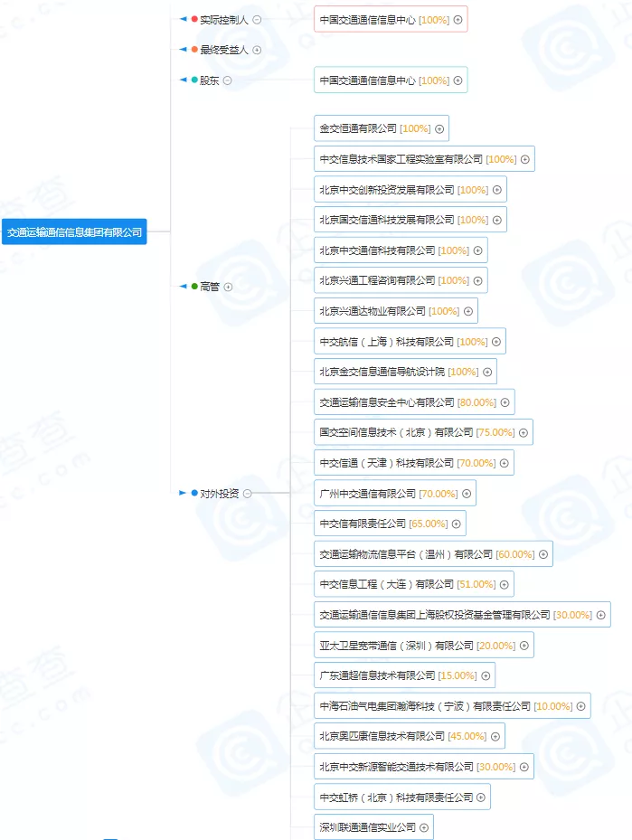This screenshot has height=840, width=632.
Task: Open 中交虹桥（北京）科技有限责任公司 link
Action: tap(396, 798)
